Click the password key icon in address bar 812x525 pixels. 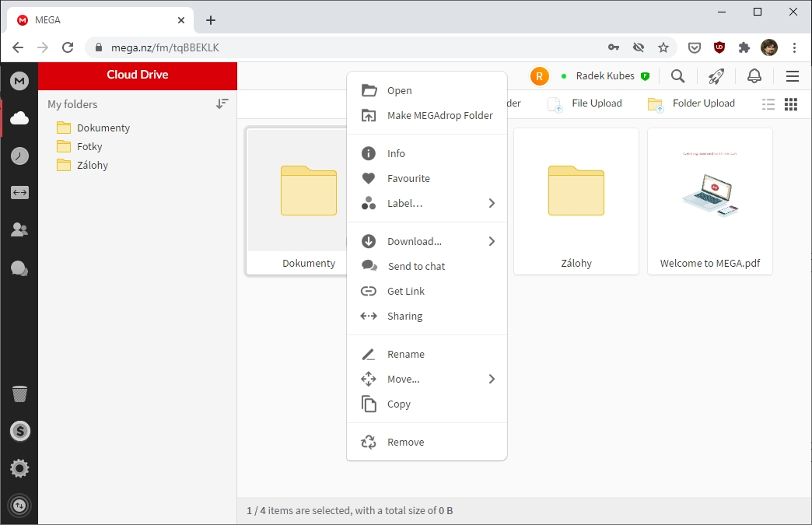point(614,47)
